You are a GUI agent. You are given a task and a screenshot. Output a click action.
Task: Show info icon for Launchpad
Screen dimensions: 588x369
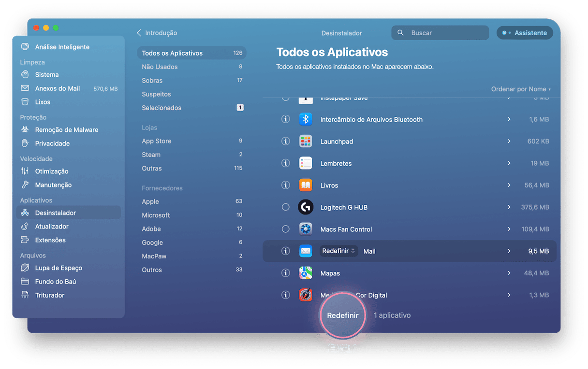click(x=286, y=142)
